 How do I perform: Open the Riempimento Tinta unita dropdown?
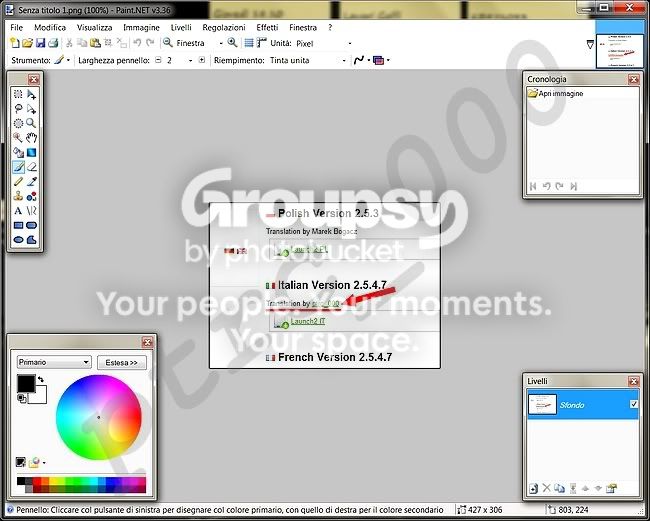[344, 61]
